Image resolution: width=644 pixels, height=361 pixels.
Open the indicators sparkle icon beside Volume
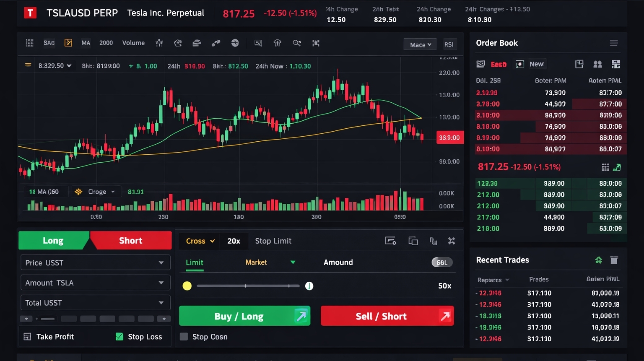click(159, 43)
